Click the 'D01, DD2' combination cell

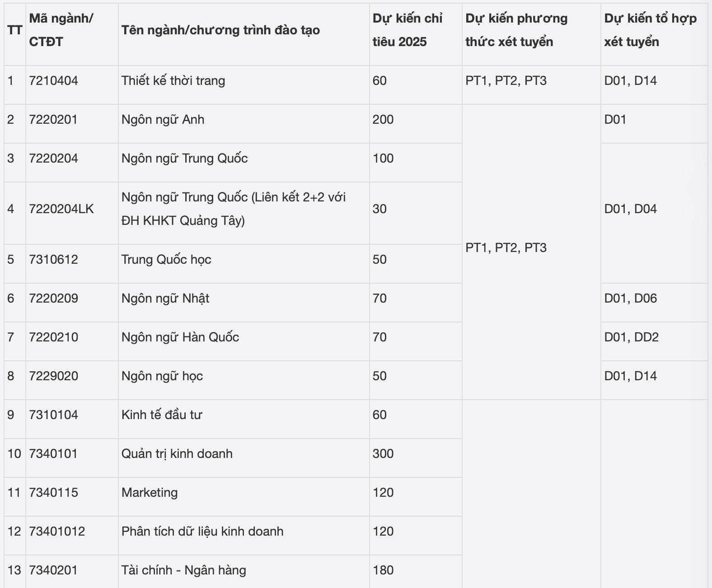(x=631, y=337)
